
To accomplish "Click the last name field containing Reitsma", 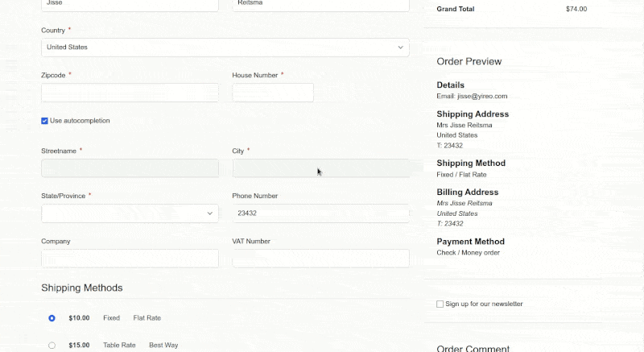I will coord(320,4).
